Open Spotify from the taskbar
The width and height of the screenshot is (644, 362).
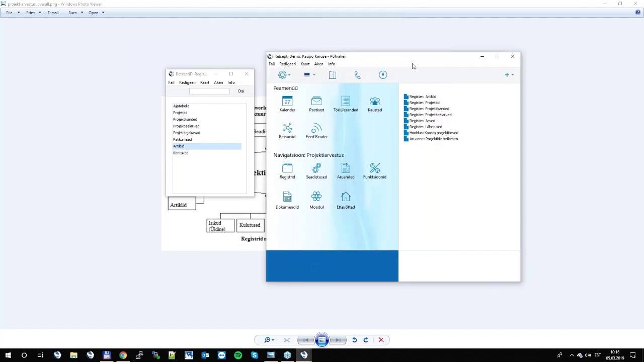coord(238,355)
